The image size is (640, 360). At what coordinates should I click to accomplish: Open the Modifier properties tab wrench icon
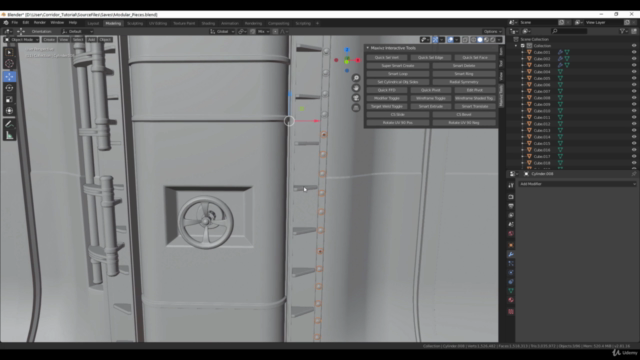tap(511, 254)
